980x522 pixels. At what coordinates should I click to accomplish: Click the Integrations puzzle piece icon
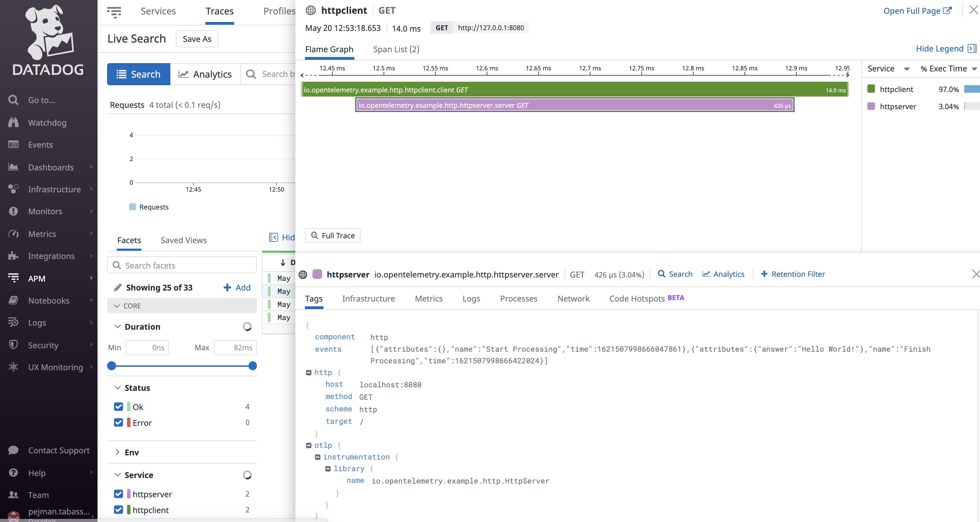click(13, 256)
